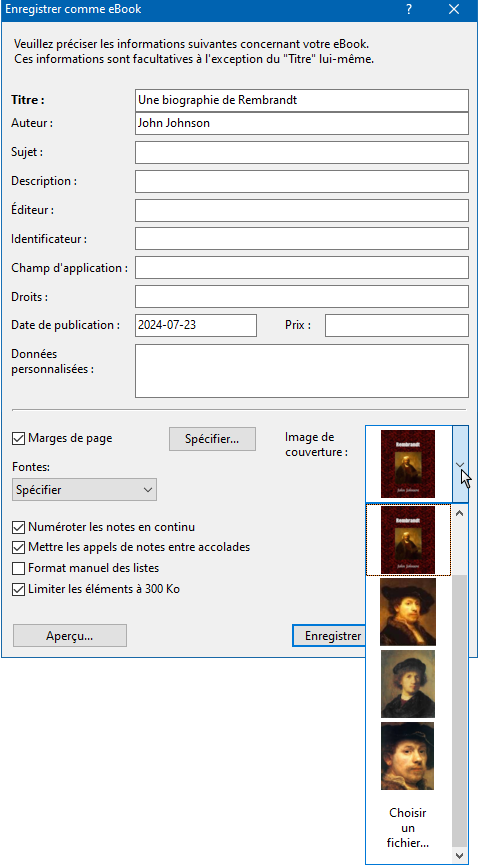The height and width of the screenshot is (866, 479).
Task: Uncheck Numéroter les notes en continu
Action: pos(18,527)
